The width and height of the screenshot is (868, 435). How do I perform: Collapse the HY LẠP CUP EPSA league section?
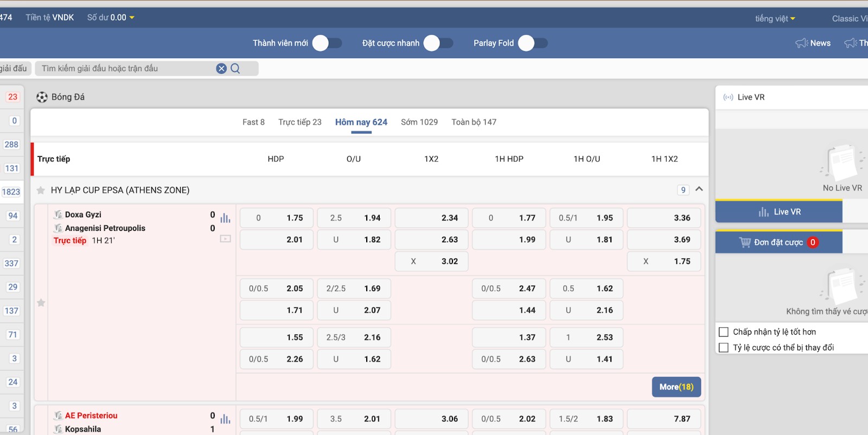pyautogui.click(x=699, y=189)
